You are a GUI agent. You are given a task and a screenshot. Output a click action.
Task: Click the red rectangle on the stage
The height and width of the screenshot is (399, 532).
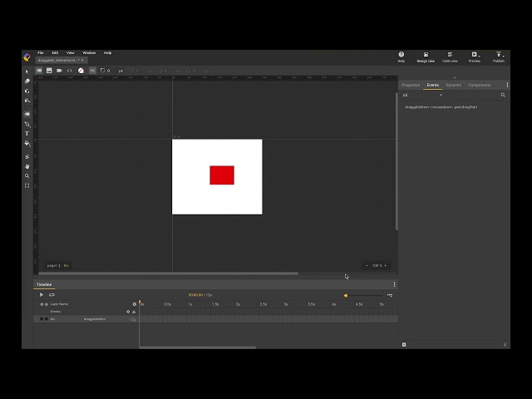click(222, 175)
